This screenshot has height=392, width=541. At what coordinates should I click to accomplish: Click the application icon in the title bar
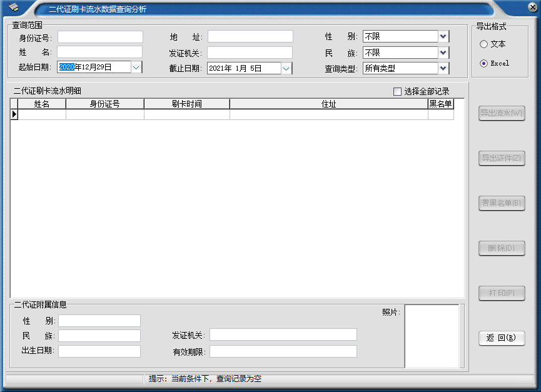tap(14, 7)
